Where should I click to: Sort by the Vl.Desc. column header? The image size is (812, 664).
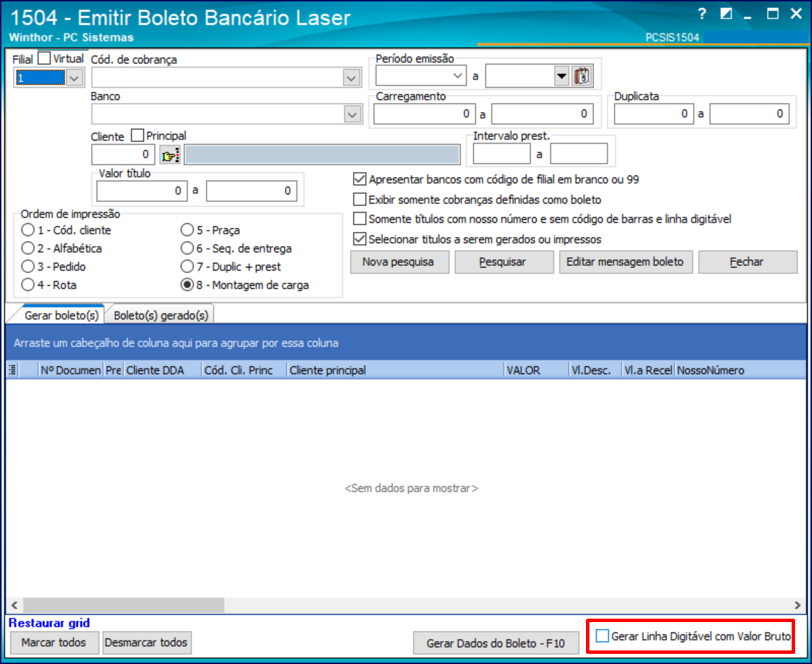(596, 370)
